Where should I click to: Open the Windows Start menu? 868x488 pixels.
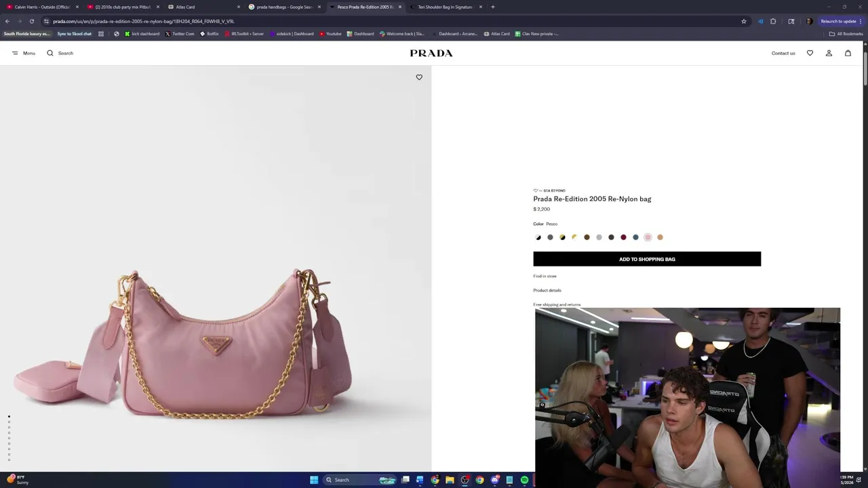point(314,480)
